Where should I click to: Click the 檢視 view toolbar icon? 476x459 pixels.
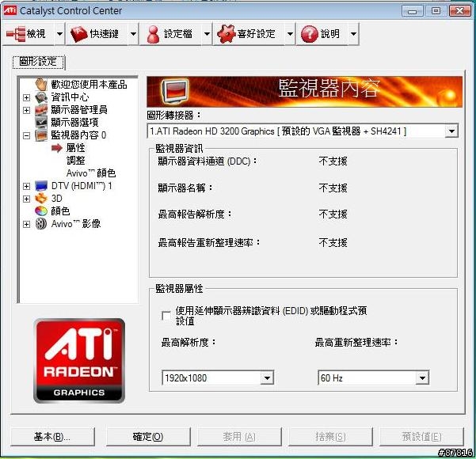click(x=16, y=34)
